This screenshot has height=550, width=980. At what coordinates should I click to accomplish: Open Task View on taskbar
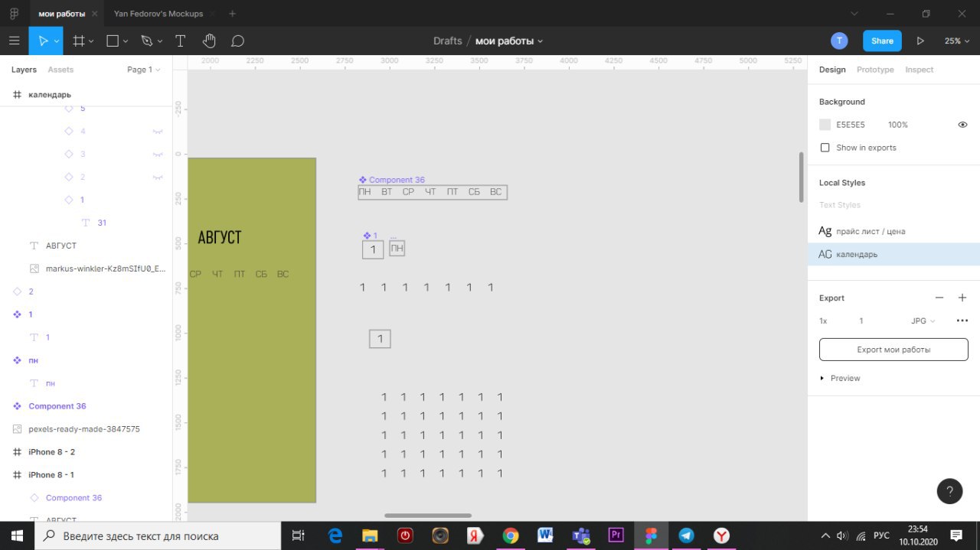[299, 535]
